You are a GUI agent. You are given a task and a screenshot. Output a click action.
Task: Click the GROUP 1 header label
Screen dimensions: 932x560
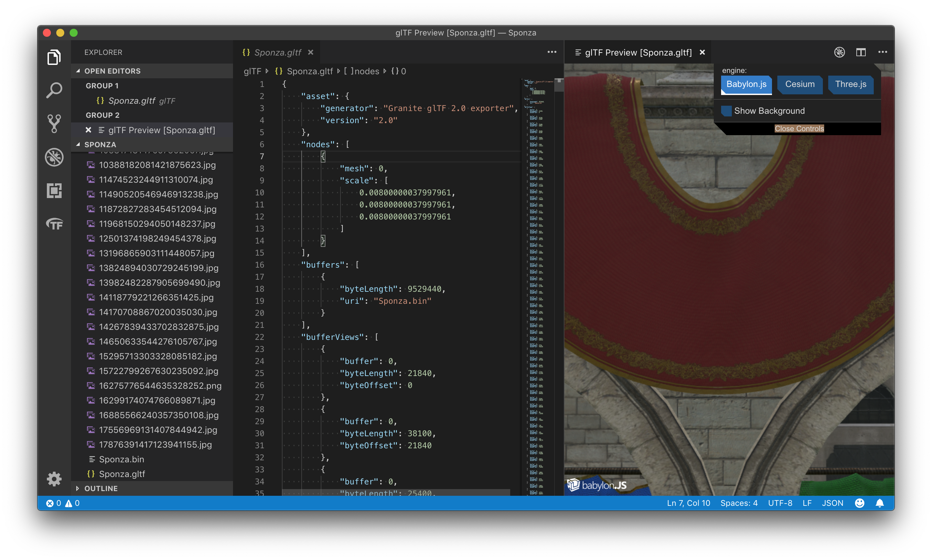tap(102, 86)
